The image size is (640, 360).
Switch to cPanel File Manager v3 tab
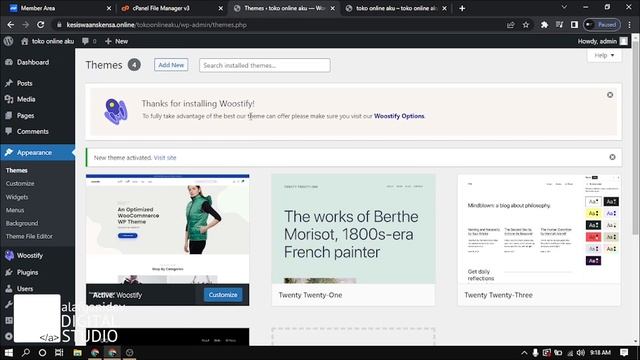coord(172,8)
